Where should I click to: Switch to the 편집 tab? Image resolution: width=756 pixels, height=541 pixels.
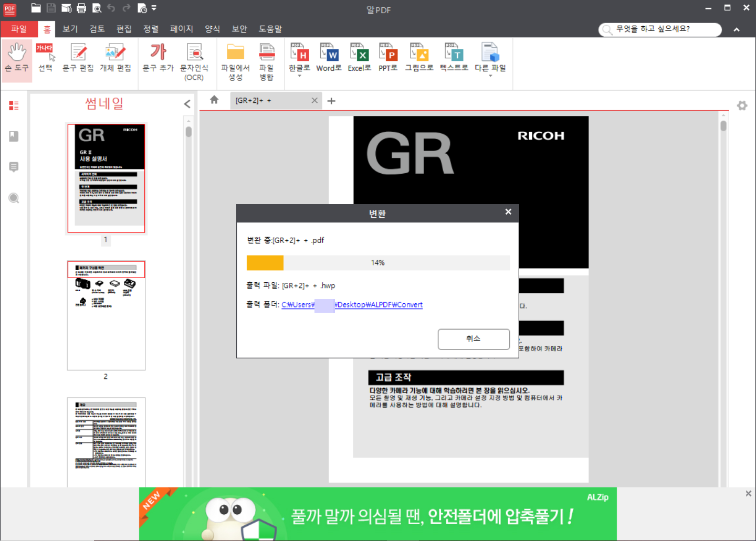pyautogui.click(x=124, y=29)
